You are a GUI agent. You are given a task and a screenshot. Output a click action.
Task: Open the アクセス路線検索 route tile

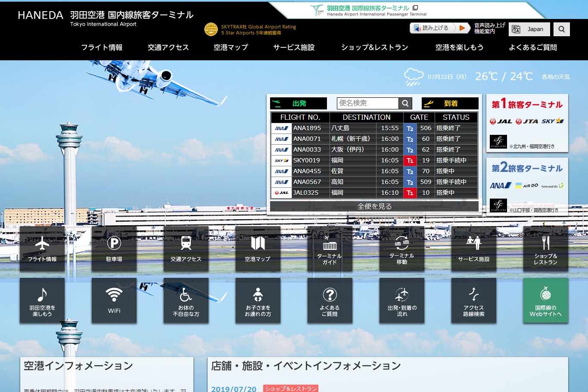coord(474,301)
